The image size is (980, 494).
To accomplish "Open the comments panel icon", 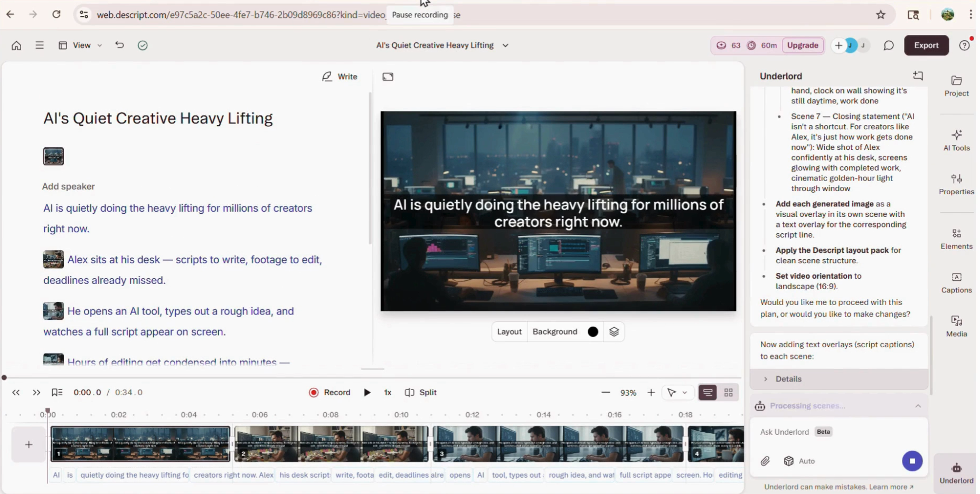I will (889, 45).
